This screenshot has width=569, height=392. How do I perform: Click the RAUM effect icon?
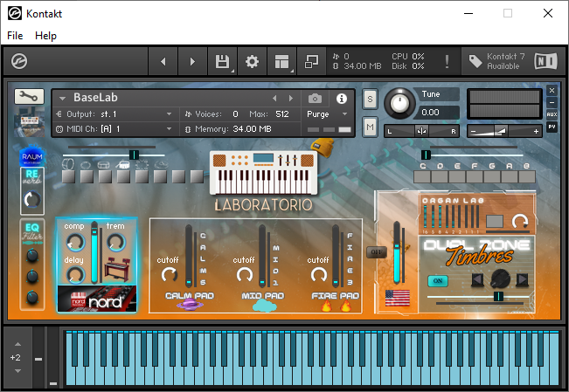31,156
